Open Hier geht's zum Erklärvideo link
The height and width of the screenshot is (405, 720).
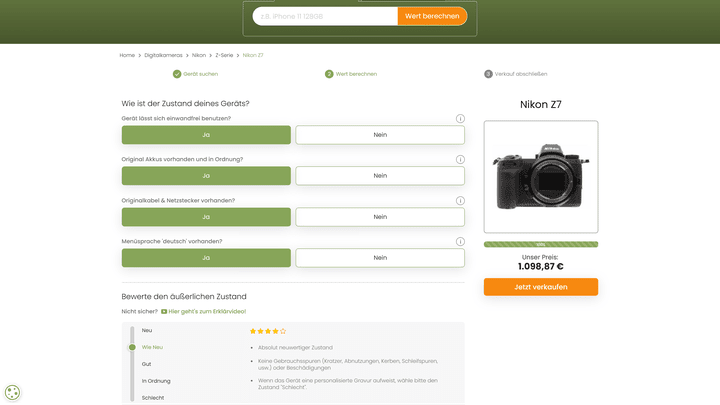pos(207,311)
